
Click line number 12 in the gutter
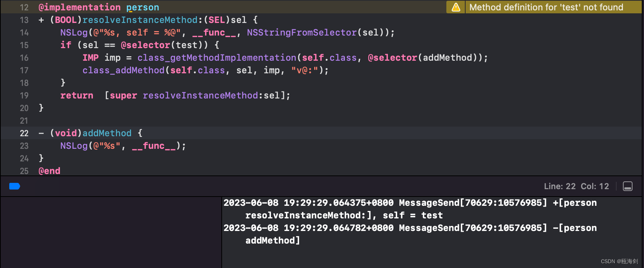click(x=24, y=7)
